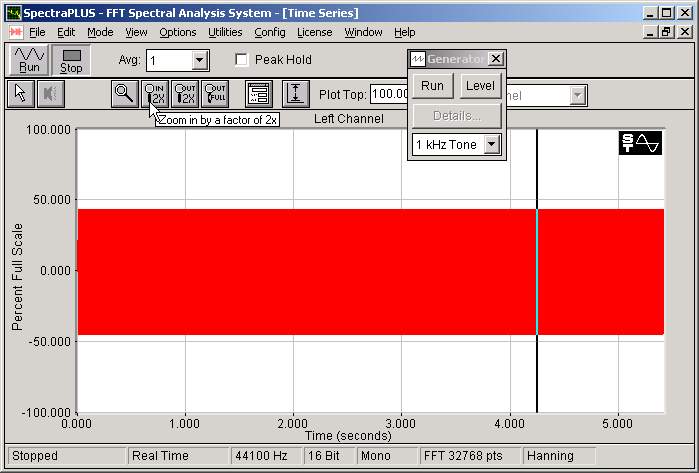Click the Level button in Generator
This screenshot has width=699, height=473.
pyautogui.click(x=480, y=86)
